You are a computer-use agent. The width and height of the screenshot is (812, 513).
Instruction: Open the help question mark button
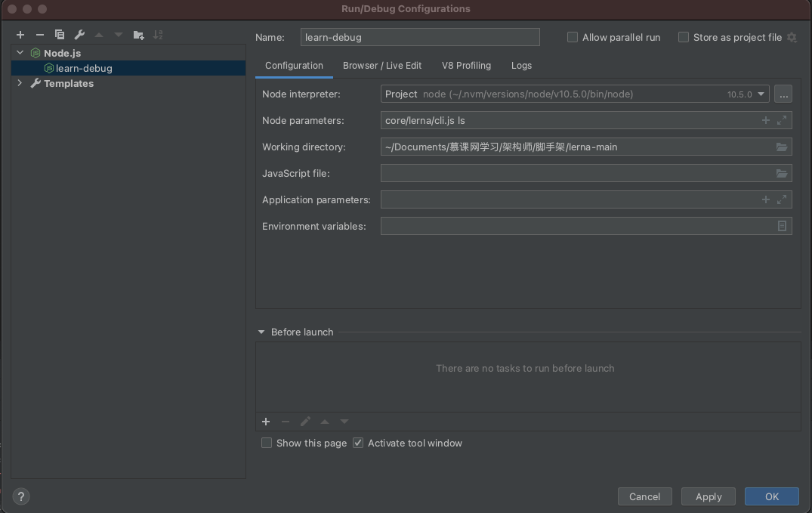[21, 496]
